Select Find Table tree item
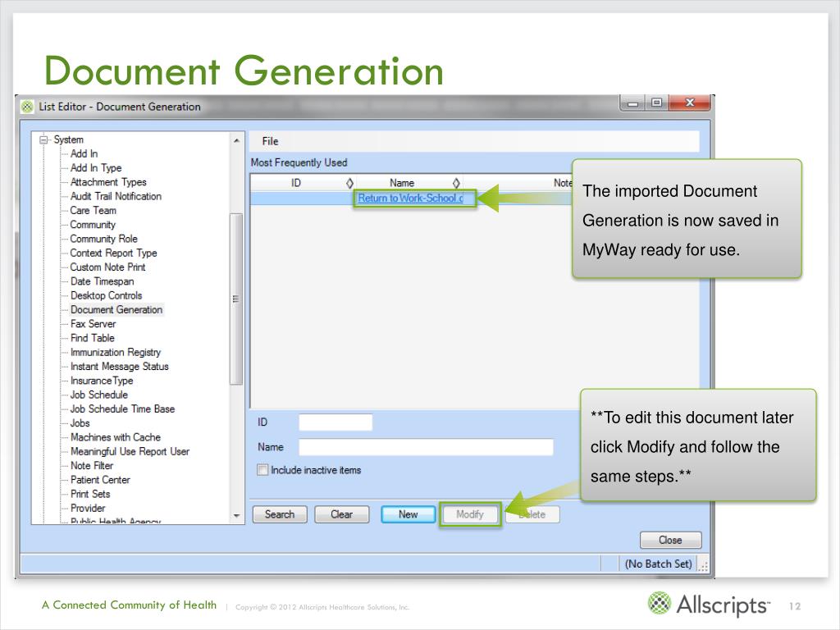This screenshot has height=630, width=840. point(93,338)
